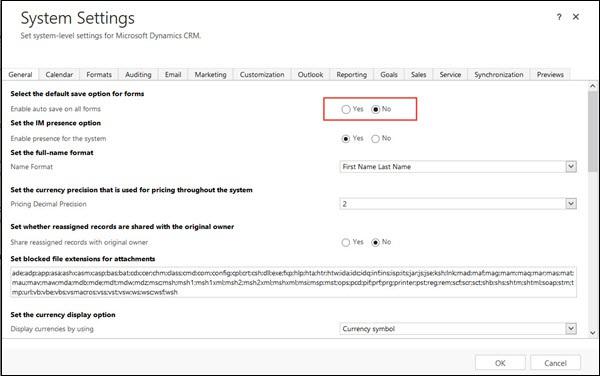
Task: Click the vertical scrollbar thumb
Action: coord(593,131)
